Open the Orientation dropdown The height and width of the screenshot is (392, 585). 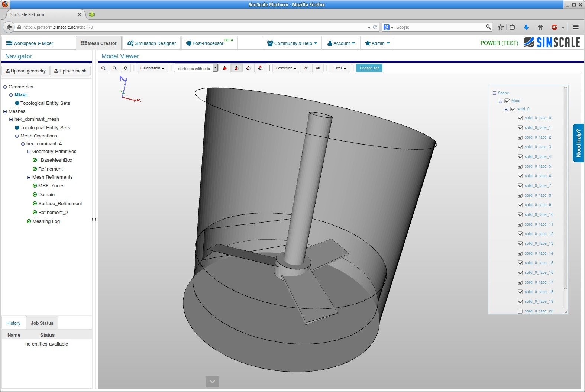[152, 68]
